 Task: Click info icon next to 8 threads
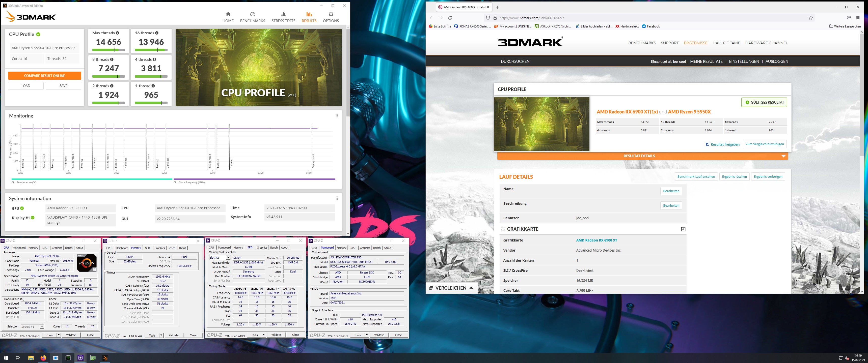tap(112, 59)
